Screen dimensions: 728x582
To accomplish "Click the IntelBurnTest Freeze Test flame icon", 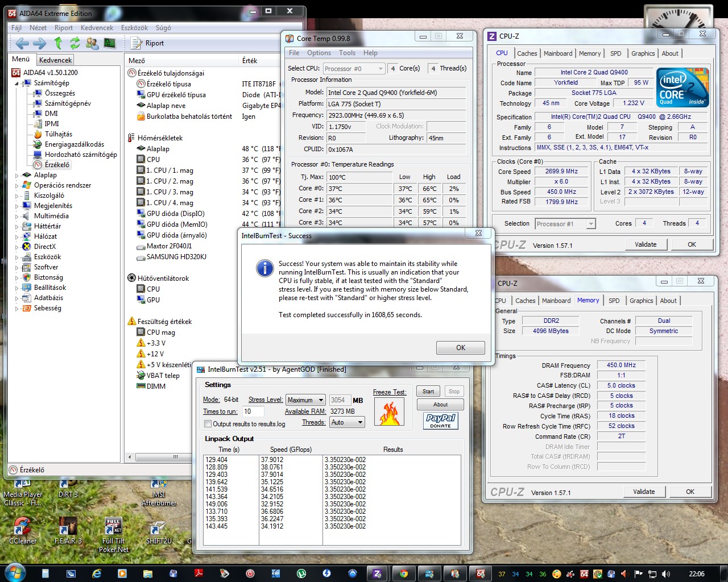I will tap(390, 411).
